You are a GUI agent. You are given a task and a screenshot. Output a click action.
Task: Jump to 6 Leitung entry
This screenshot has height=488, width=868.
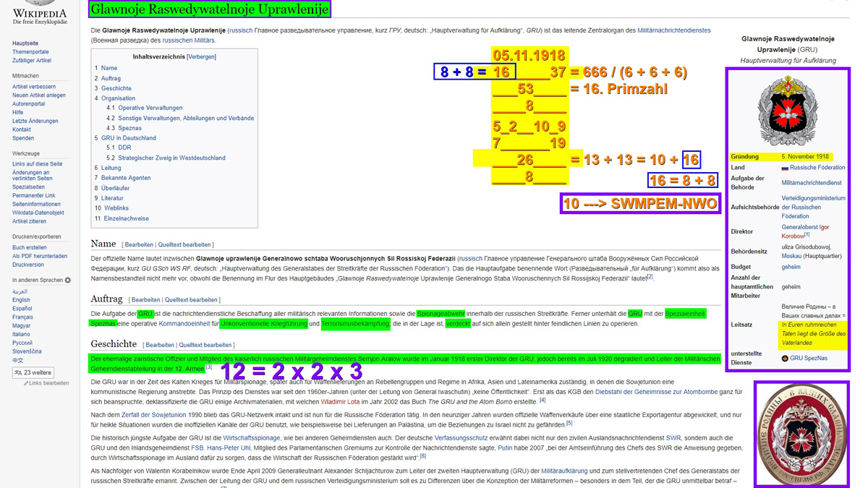point(108,168)
